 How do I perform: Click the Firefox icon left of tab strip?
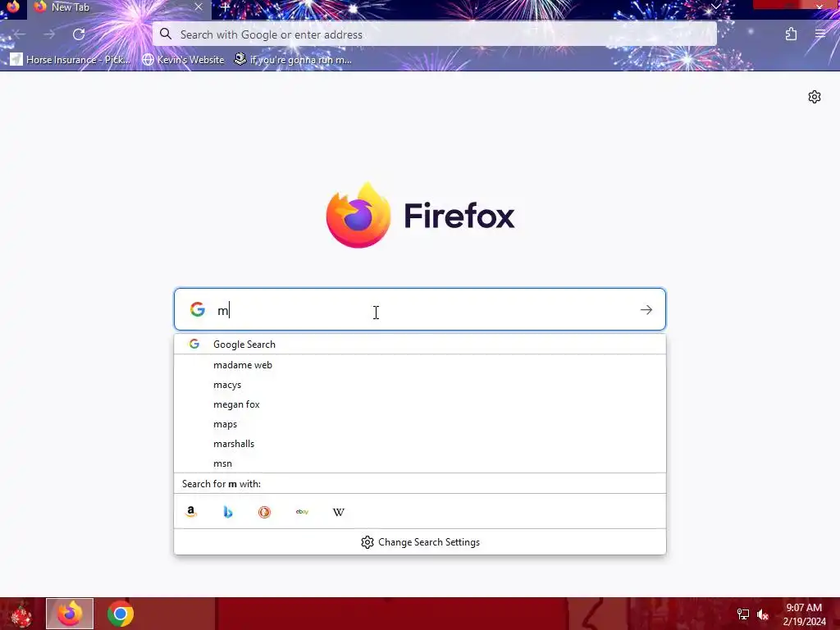click(12, 7)
